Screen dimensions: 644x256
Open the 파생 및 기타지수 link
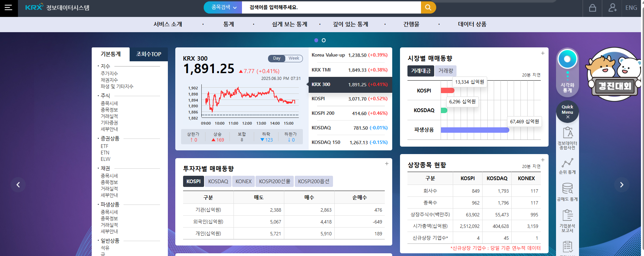pyautogui.click(x=117, y=86)
